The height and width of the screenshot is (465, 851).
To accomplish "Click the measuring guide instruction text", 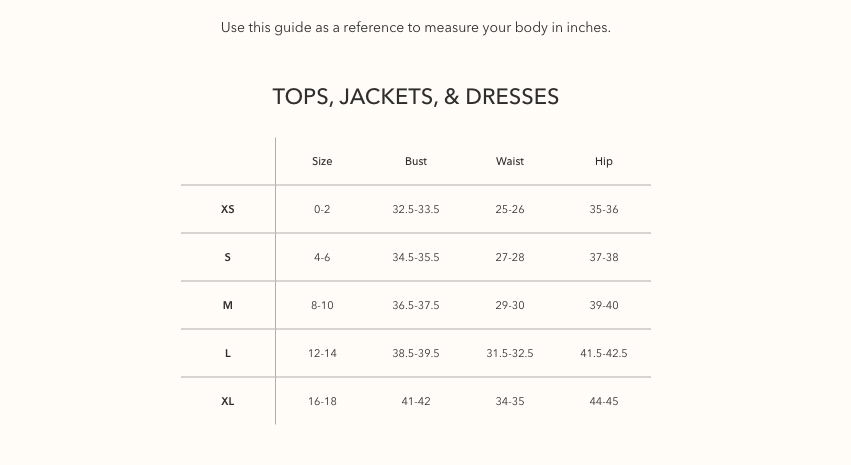I will [x=415, y=27].
